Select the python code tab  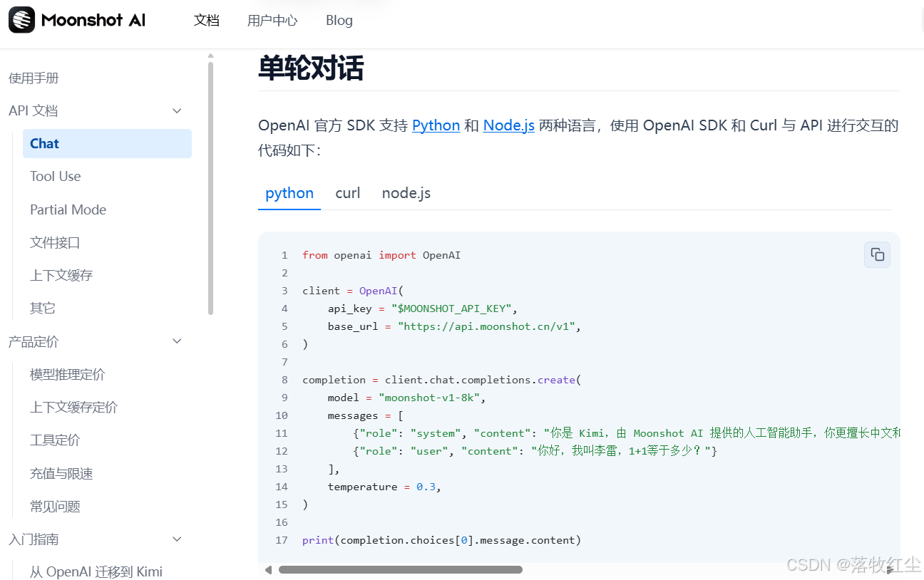pyautogui.click(x=289, y=193)
